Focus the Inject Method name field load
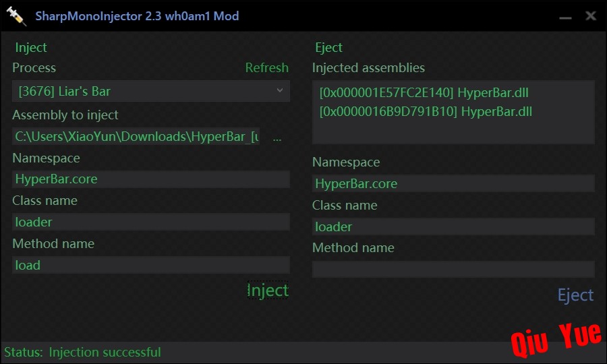607x364 pixels. (x=151, y=265)
